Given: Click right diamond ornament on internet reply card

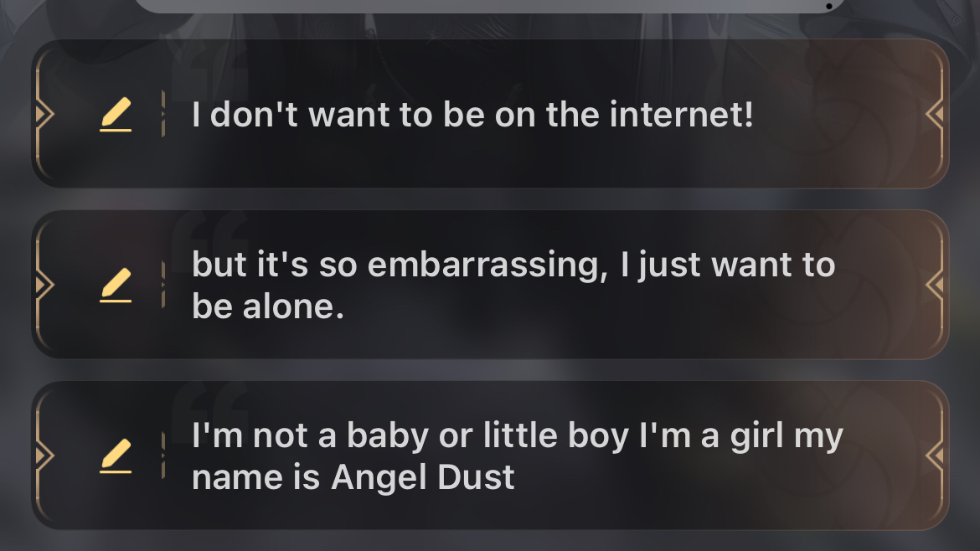Looking at the screenshot, I should (x=935, y=114).
